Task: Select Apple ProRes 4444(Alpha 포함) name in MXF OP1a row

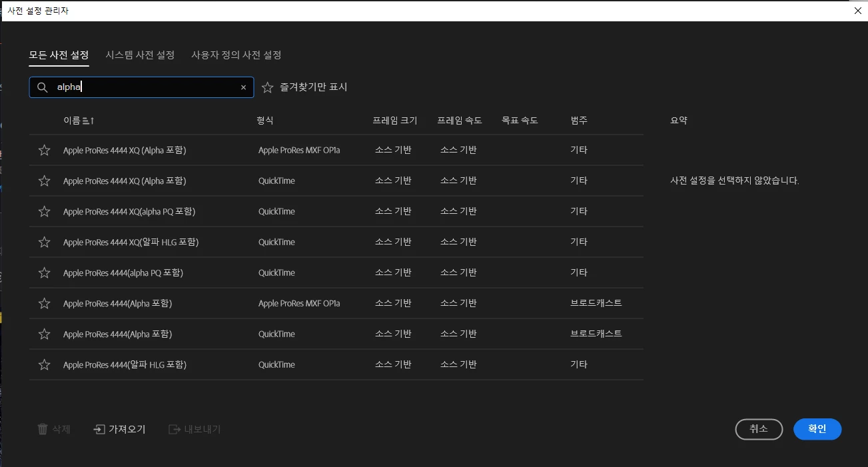Action: click(118, 303)
